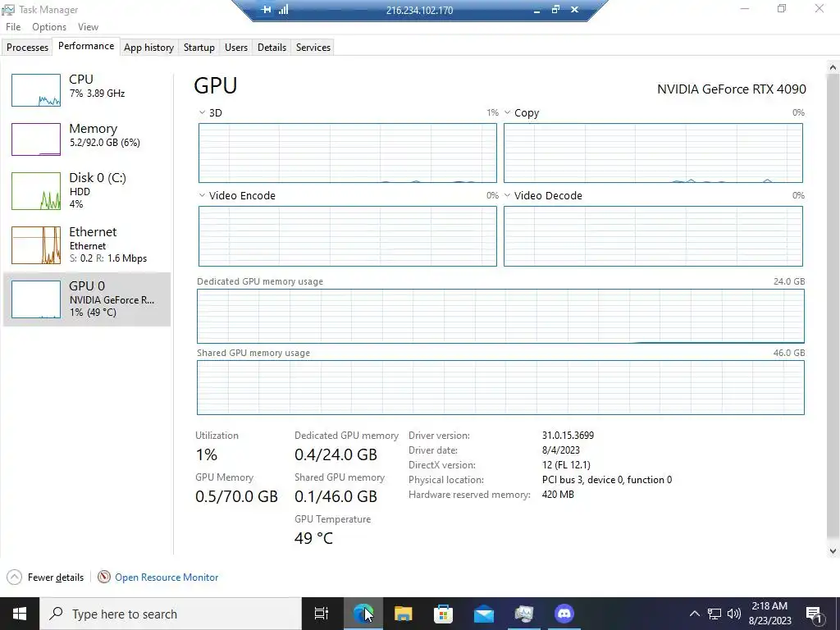Open the 3D engine graph dropdown
The width and height of the screenshot is (840, 630).
point(202,112)
